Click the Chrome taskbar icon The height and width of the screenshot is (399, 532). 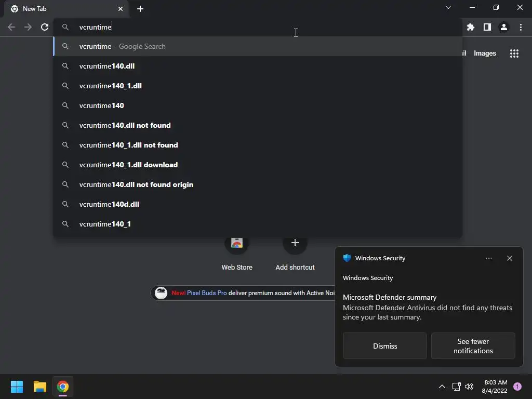pyautogui.click(x=63, y=387)
